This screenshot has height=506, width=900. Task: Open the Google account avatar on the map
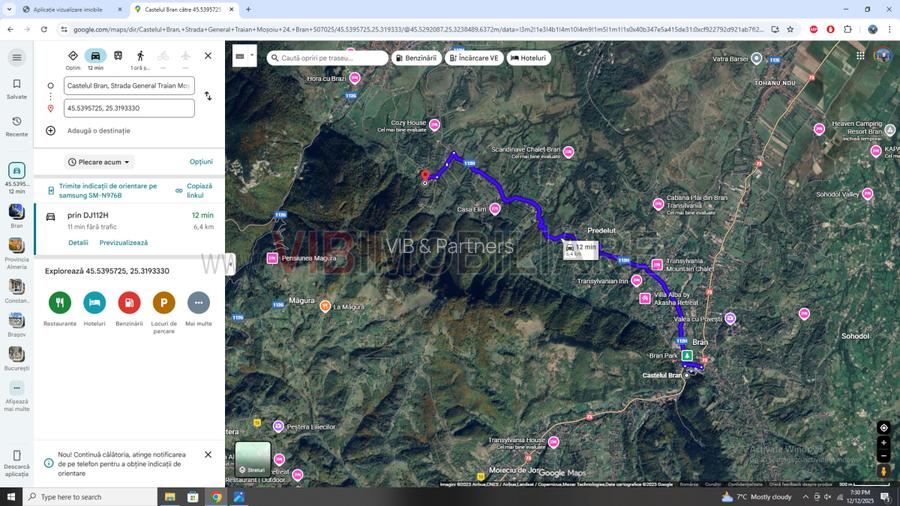point(882,56)
